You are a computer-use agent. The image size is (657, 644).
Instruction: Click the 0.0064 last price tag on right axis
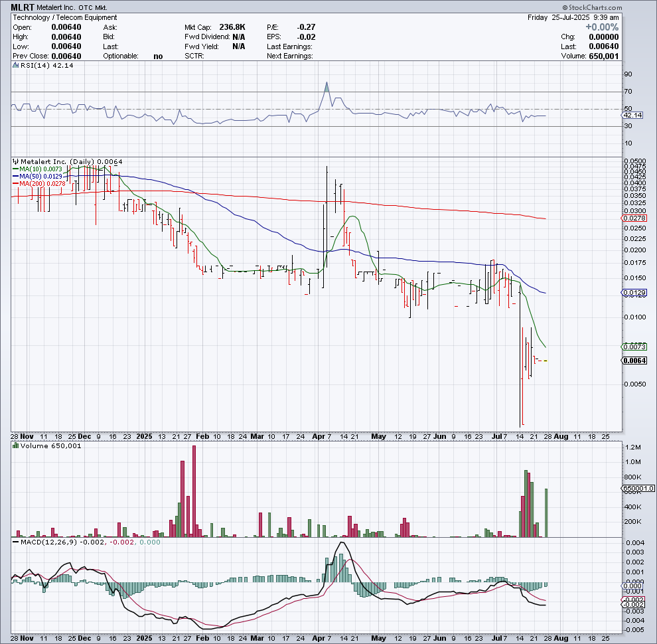[x=634, y=361]
